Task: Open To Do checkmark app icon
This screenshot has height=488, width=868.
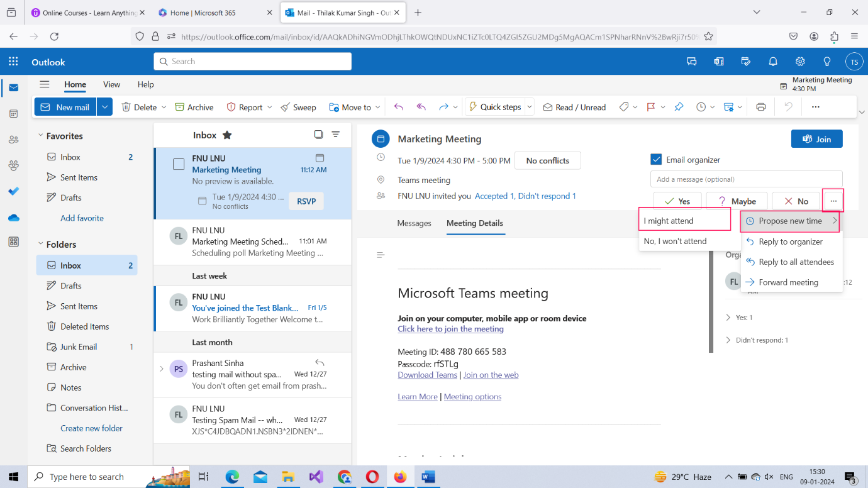Action: 13,191
